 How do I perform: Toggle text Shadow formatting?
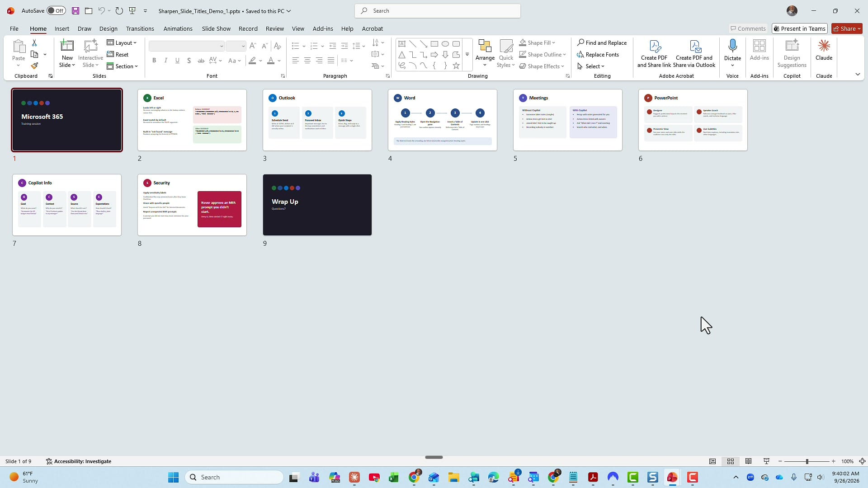(189, 61)
